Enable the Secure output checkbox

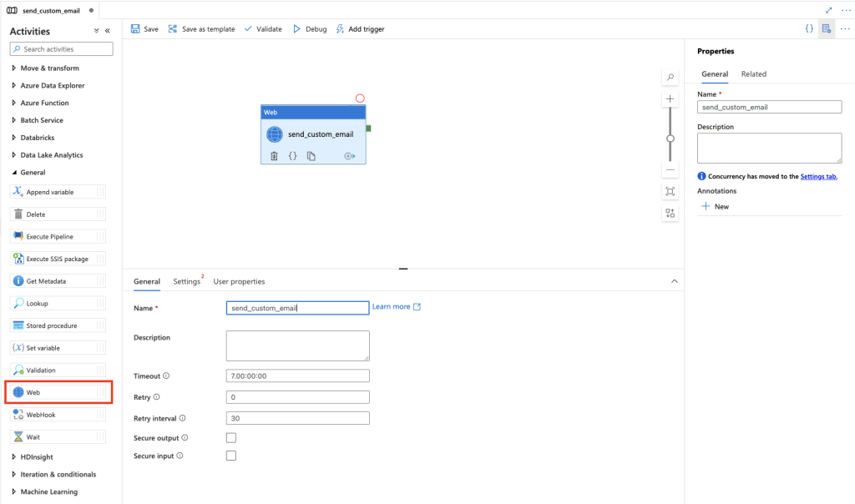coord(231,438)
